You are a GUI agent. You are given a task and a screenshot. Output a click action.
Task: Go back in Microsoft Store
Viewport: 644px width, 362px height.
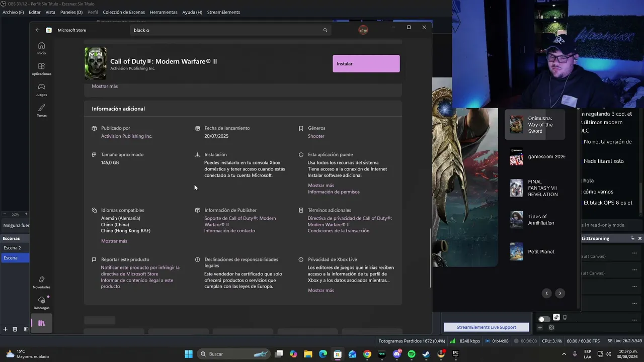[x=37, y=30]
